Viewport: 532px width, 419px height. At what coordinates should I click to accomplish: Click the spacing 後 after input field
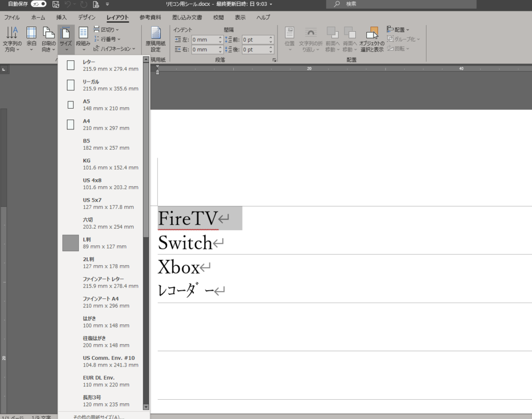coord(255,49)
